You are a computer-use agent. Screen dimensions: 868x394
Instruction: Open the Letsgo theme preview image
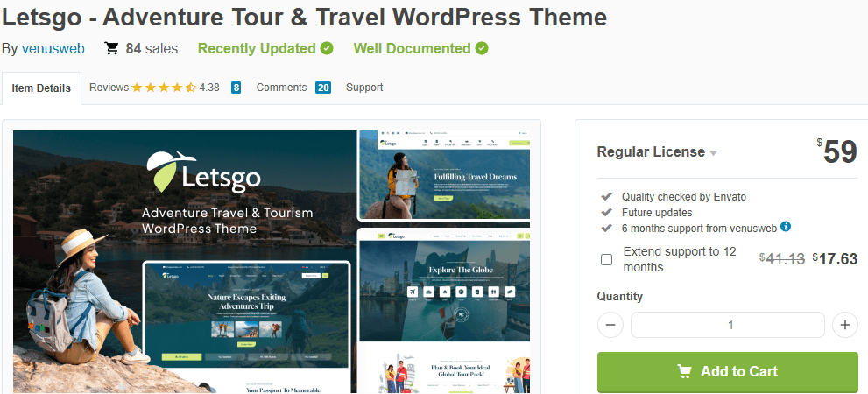[x=272, y=262]
